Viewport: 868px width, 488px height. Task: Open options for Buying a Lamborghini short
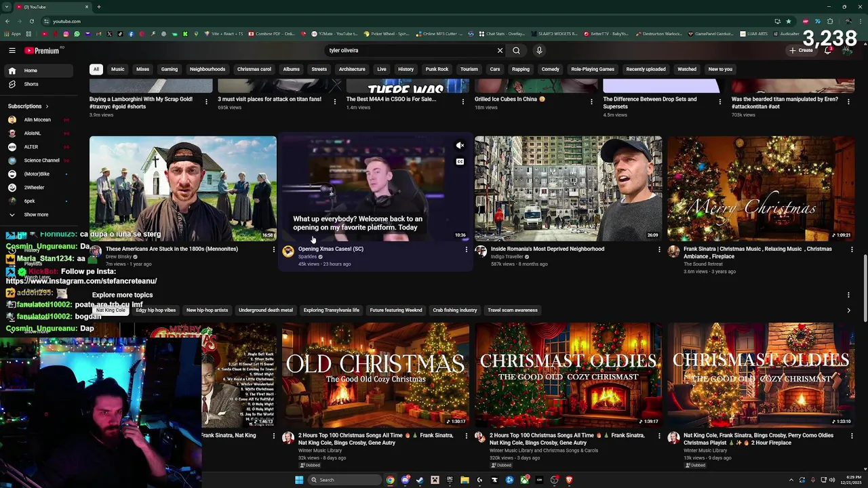pyautogui.click(x=206, y=102)
